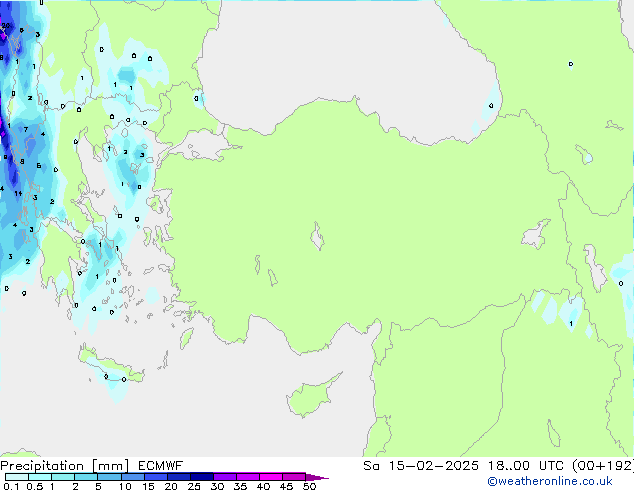This screenshot has height=490, width=634.
Task: Click Lake Van in eastern Turkey
Action: click(535, 235)
